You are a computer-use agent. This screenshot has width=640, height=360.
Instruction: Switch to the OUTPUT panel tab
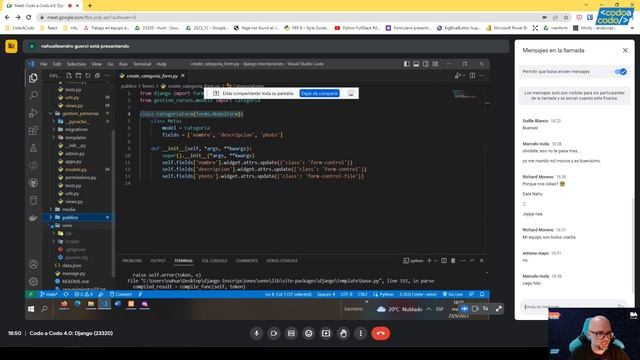pyautogui.click(x=158, y=261)
